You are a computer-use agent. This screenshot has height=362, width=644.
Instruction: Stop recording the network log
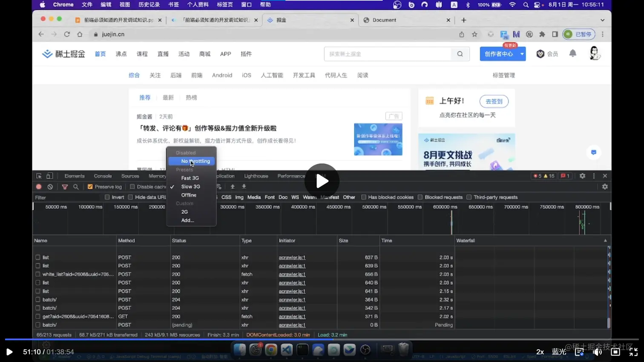39,187
